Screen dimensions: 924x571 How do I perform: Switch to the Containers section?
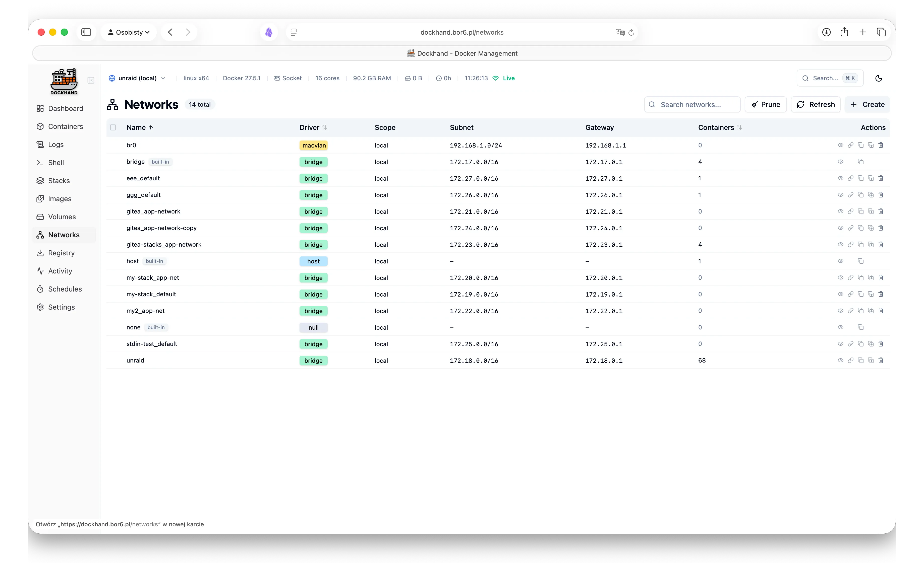pos(40,126)
